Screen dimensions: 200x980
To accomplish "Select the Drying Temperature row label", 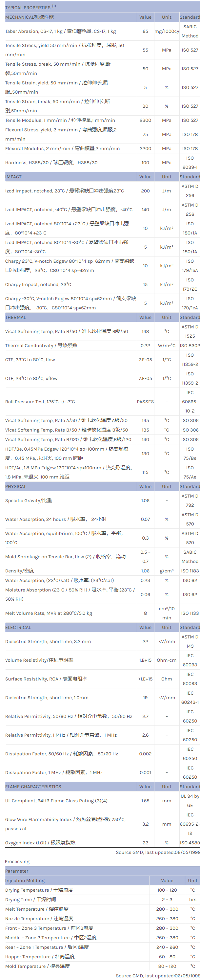I will 39,890.
